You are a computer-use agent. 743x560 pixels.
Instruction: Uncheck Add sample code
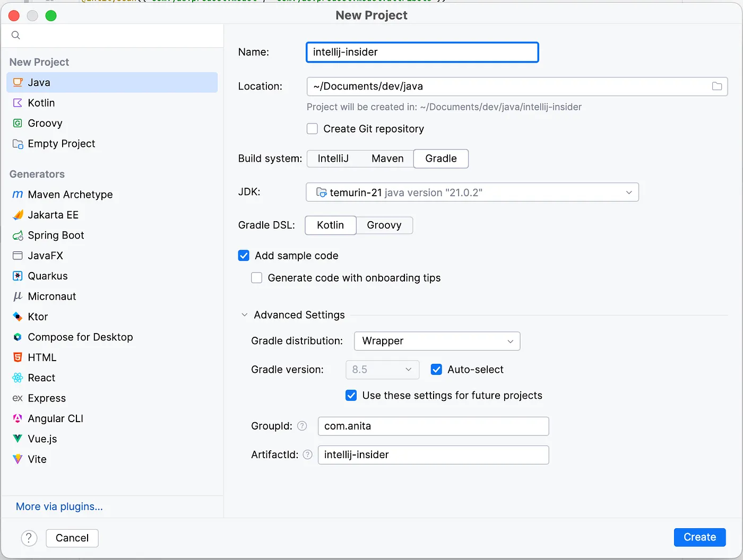tap(243, 255)
